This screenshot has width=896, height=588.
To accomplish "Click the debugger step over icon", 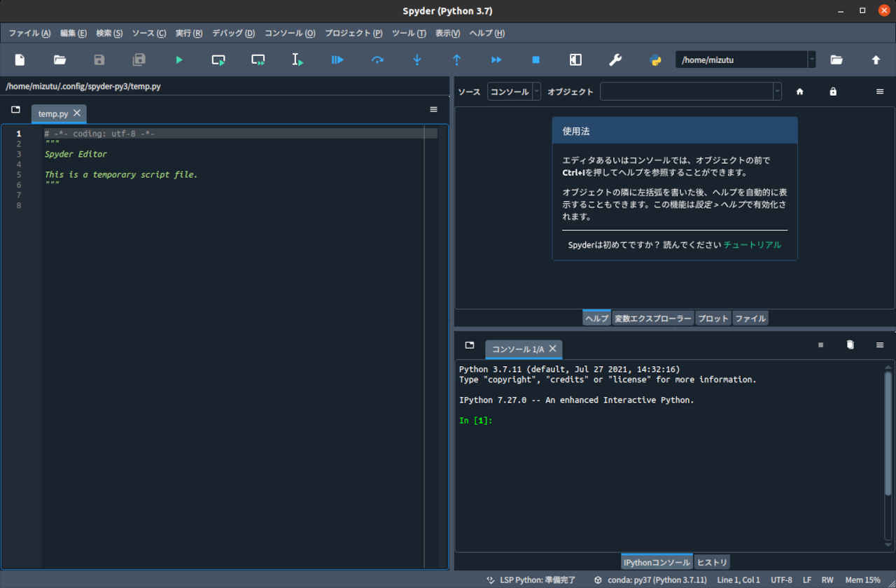I will click(377, 60).
